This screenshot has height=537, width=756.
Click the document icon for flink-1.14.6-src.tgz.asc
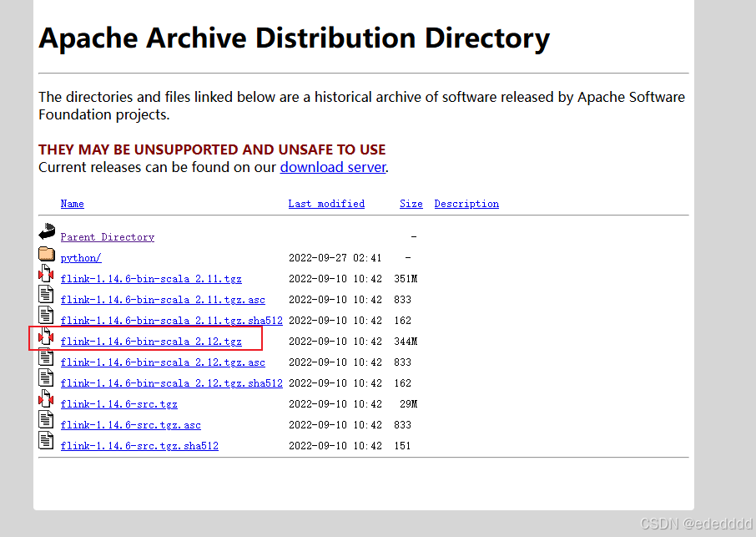pyautogui.click(x=46, y=420)
